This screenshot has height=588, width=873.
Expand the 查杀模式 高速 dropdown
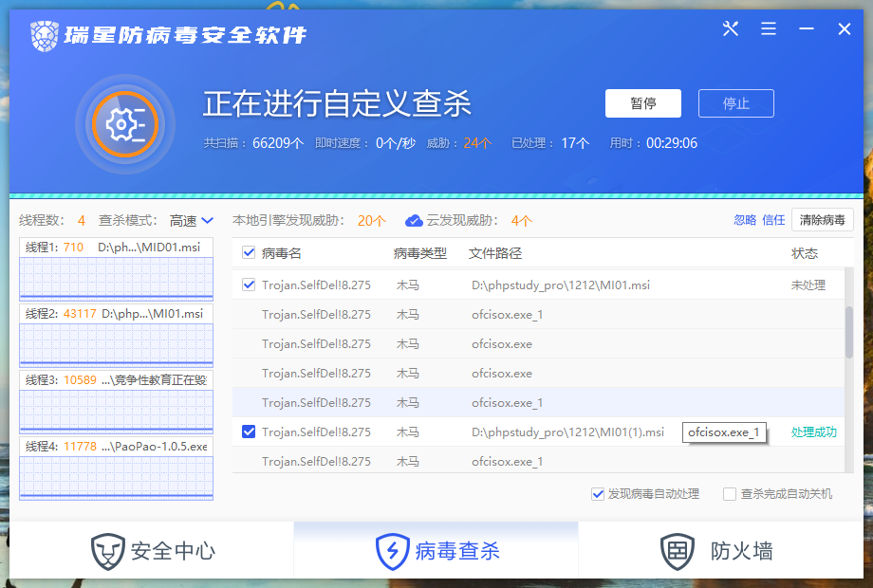(192, 221)
